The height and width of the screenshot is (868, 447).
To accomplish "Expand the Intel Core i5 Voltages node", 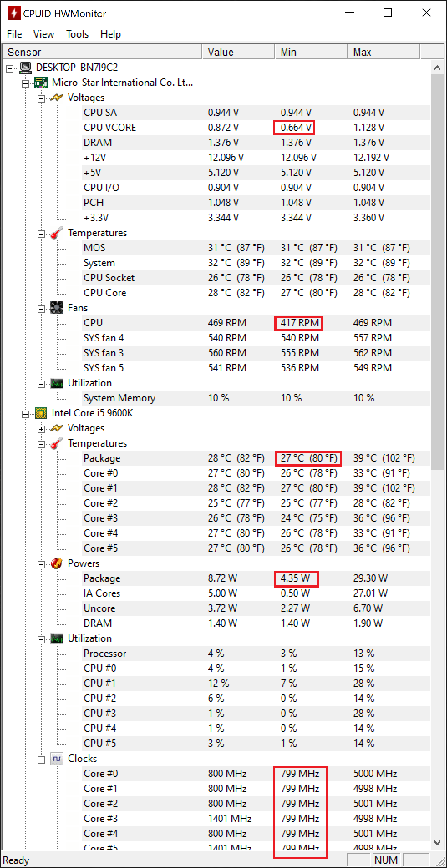I will 41,429.
